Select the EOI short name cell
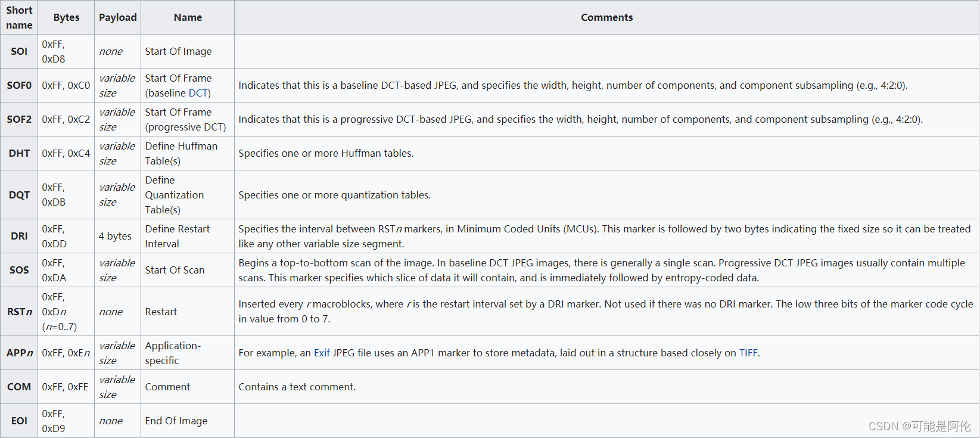The height and width of the screenshot is (438, 980). pos(19,421)
